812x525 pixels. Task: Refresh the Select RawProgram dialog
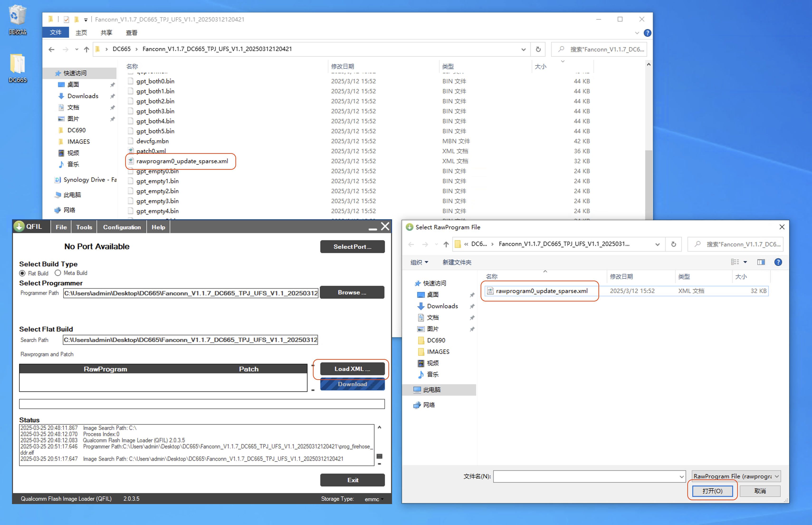click(673, 244)
